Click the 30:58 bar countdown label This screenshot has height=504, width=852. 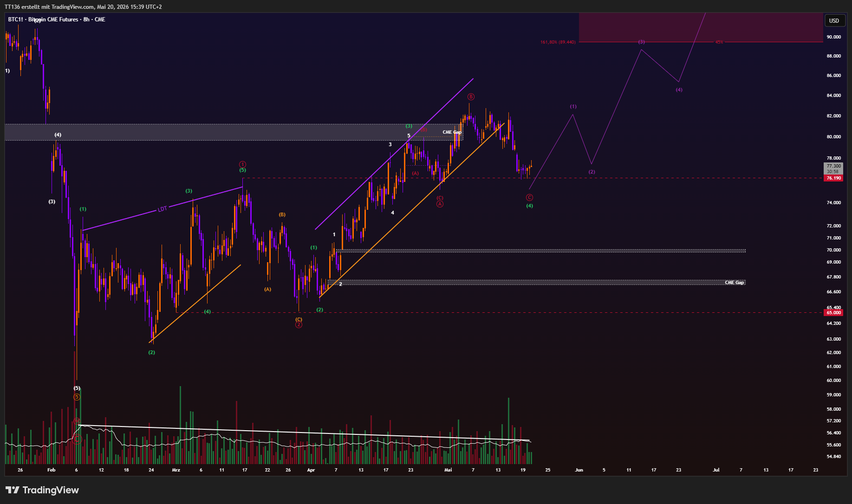[x=832, y=171]
